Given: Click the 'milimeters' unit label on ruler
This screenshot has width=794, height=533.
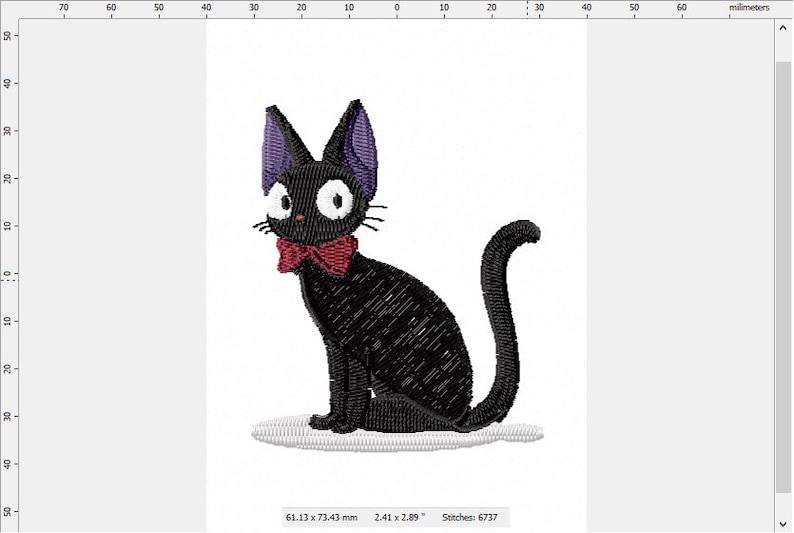Looking at the screenshot, I should point(749,8).
